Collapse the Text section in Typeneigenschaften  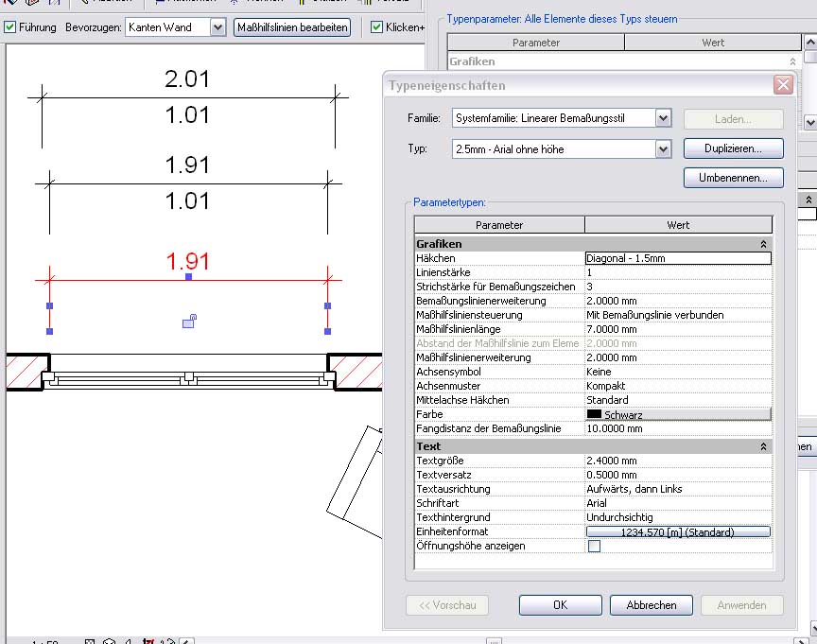[x=763, y=446]
